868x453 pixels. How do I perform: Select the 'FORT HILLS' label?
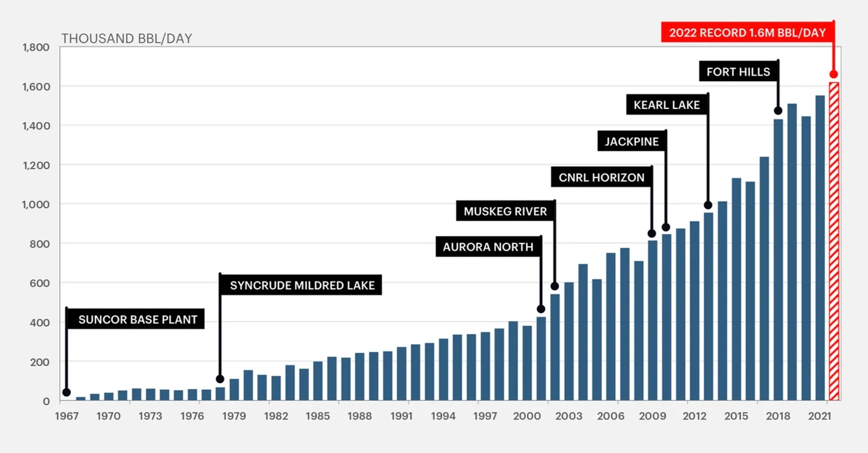pyautogui.click(x=738, y=72)
